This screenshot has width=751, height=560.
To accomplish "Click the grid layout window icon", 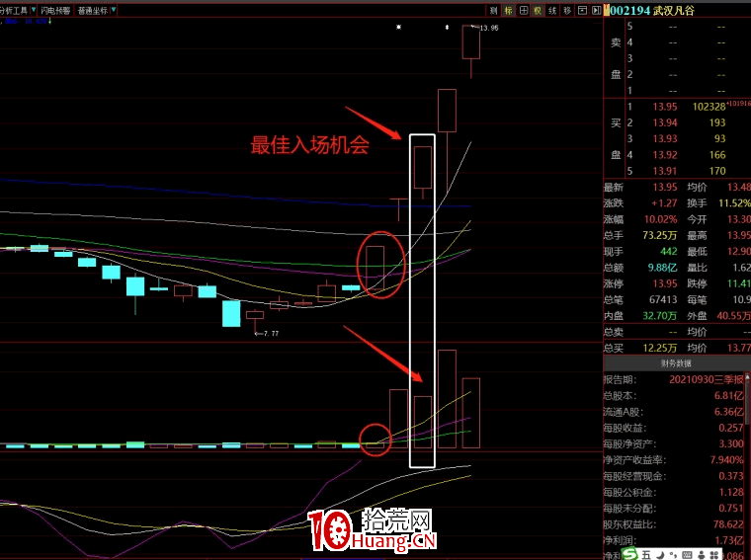I will click(524, 11).
